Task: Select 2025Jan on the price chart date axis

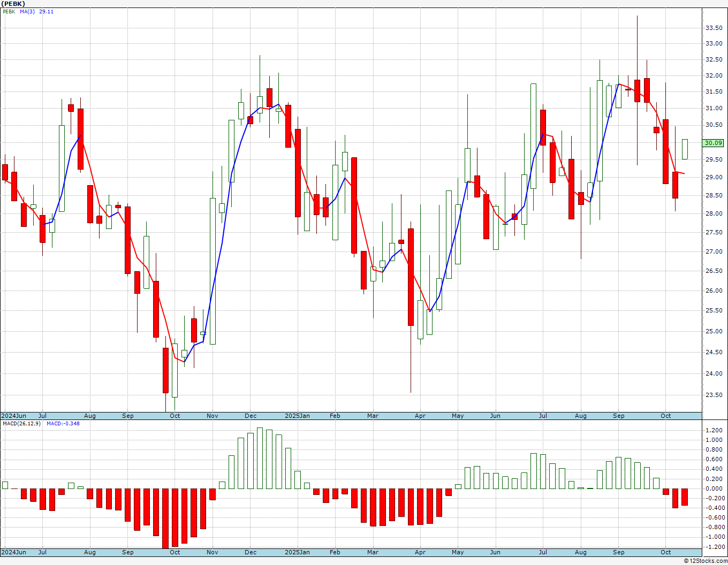Action: pos(297,416)
